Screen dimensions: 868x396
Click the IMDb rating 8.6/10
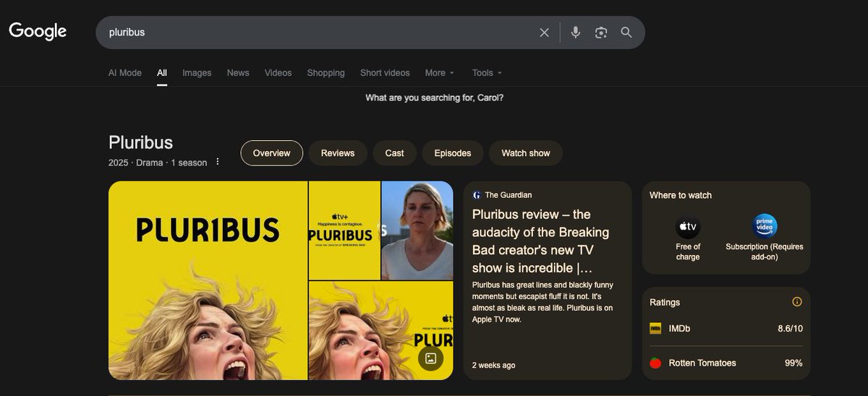pyautogui.click(x=790, y=328)
